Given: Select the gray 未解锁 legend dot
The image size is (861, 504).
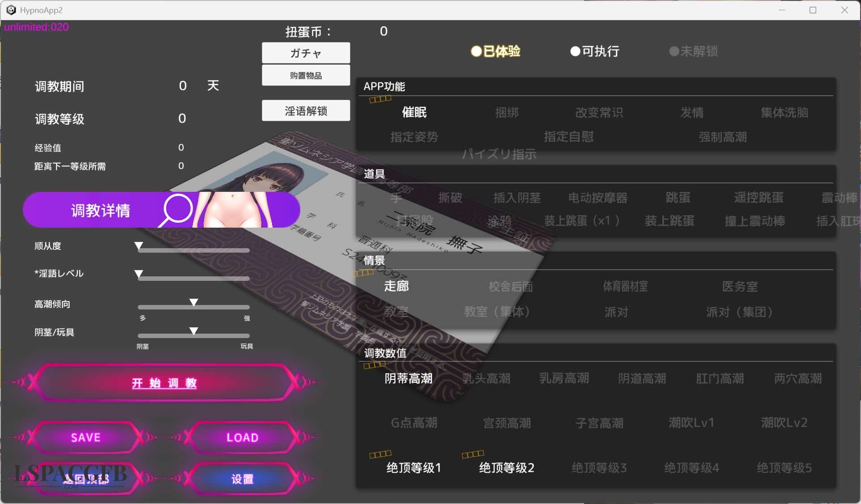Looking at the screenshot, I should [x=673, y=51].
